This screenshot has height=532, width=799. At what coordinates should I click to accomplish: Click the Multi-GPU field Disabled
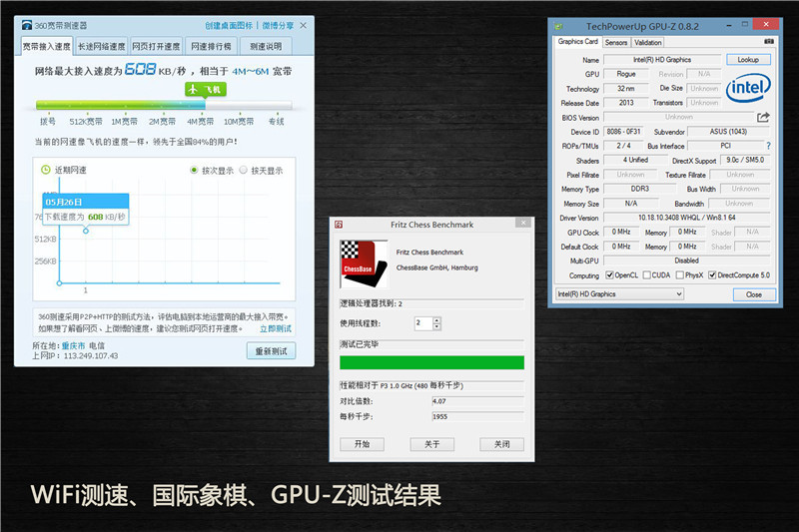coord(687,261)
